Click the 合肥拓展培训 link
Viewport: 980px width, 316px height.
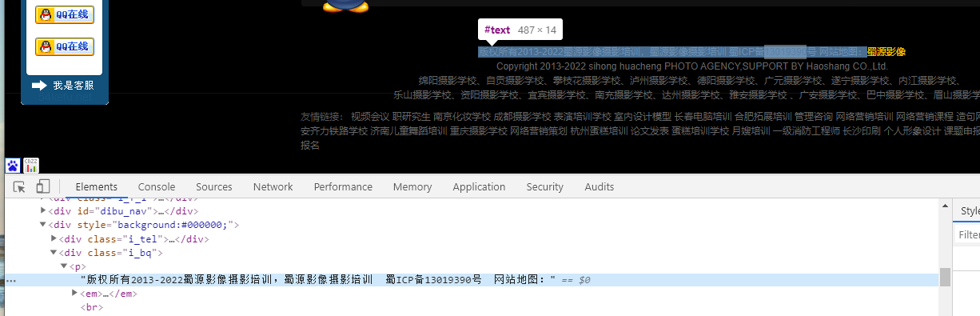(763, 117)
